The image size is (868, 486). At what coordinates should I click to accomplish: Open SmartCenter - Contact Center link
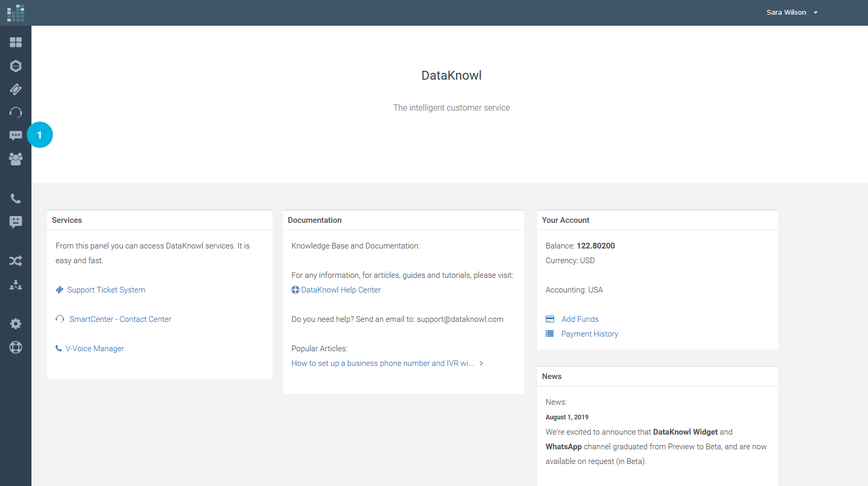121,319
